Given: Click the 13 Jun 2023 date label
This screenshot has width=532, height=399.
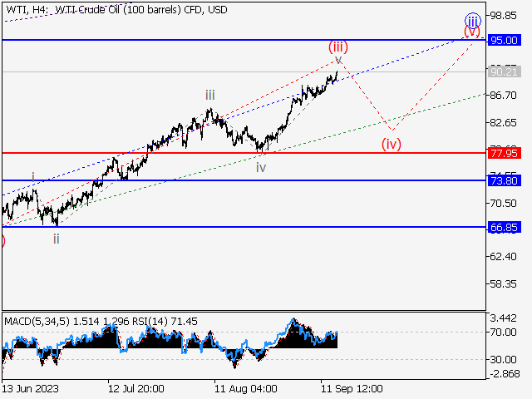Looking at the screenshot, I should point(30,388).
